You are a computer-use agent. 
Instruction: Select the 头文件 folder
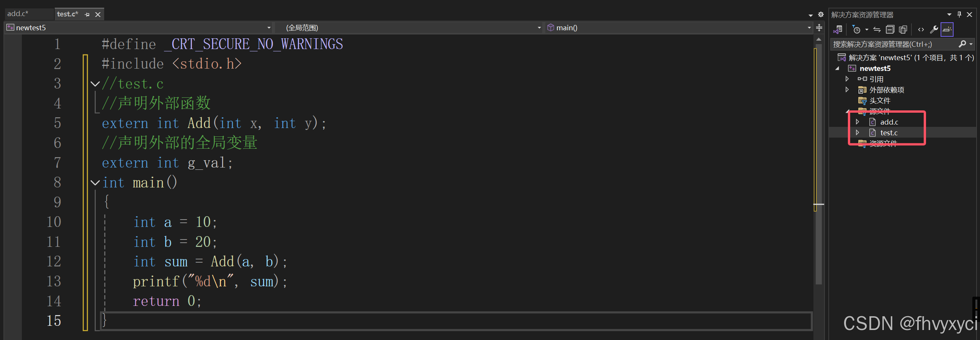point(880,100)
